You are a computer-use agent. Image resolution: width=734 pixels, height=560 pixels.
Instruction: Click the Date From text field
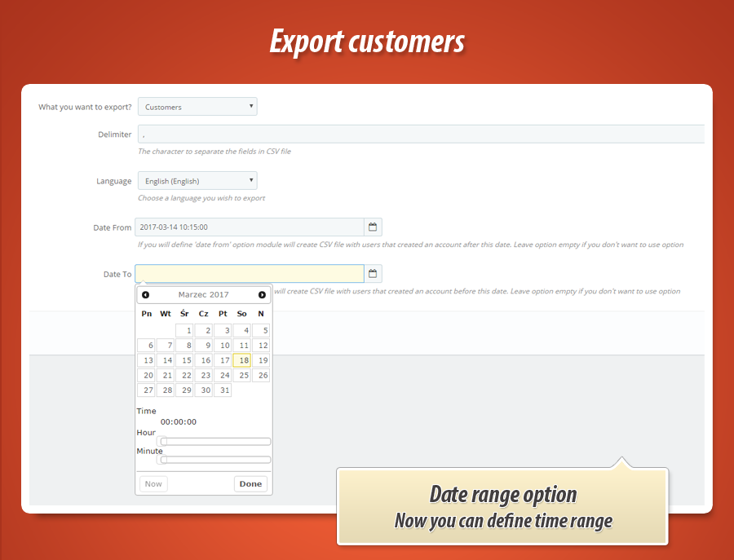pyautogui.click(x=250, y=227)
